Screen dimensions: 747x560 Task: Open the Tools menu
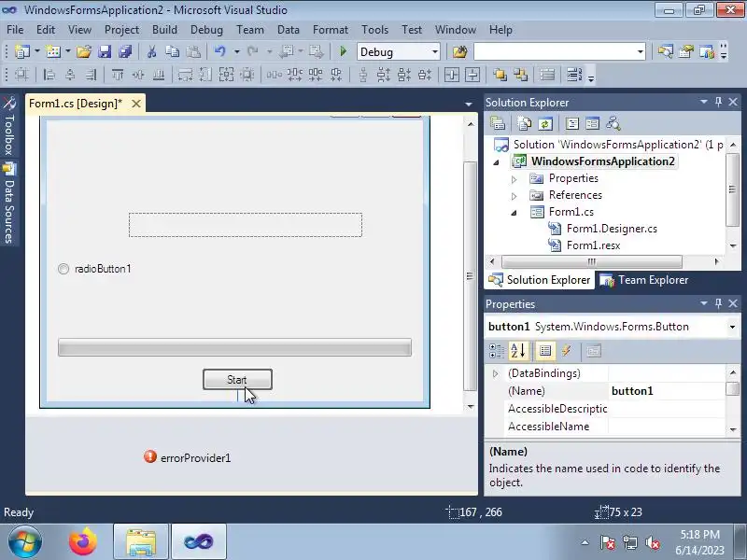tap(375, 30)
